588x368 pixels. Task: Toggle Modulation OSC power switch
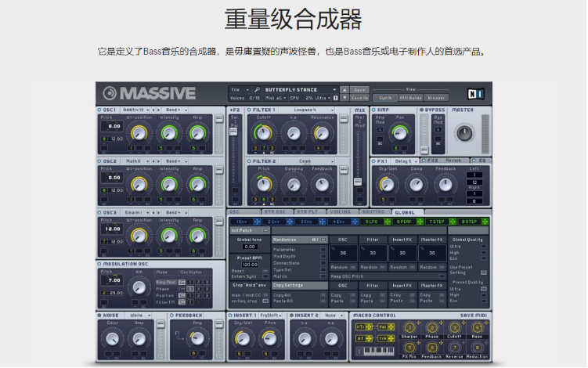pos(99,264)
